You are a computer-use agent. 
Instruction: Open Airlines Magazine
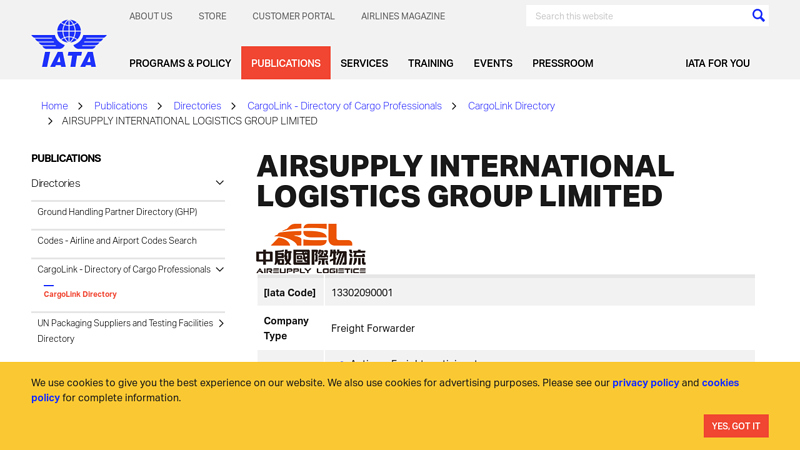pyautogui.click(x=403, y=16)
